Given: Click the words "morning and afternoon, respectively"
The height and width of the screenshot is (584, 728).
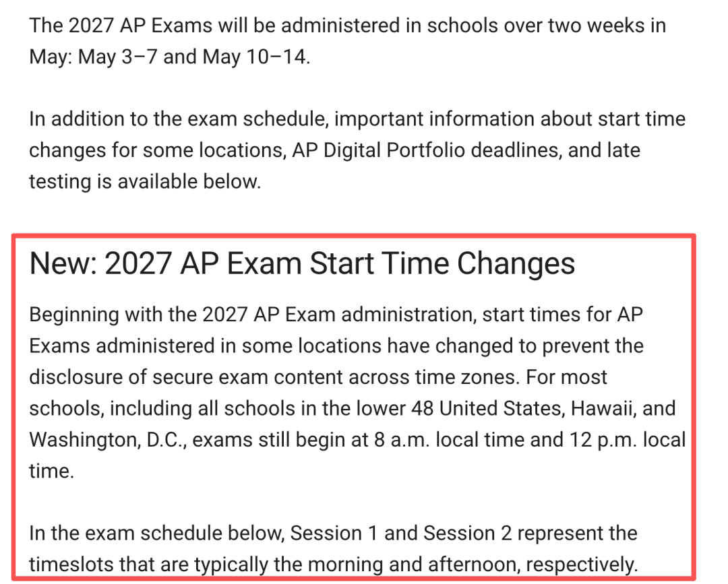Looking at the screenshot, I should pyautogui.click(x=473, y=565).
